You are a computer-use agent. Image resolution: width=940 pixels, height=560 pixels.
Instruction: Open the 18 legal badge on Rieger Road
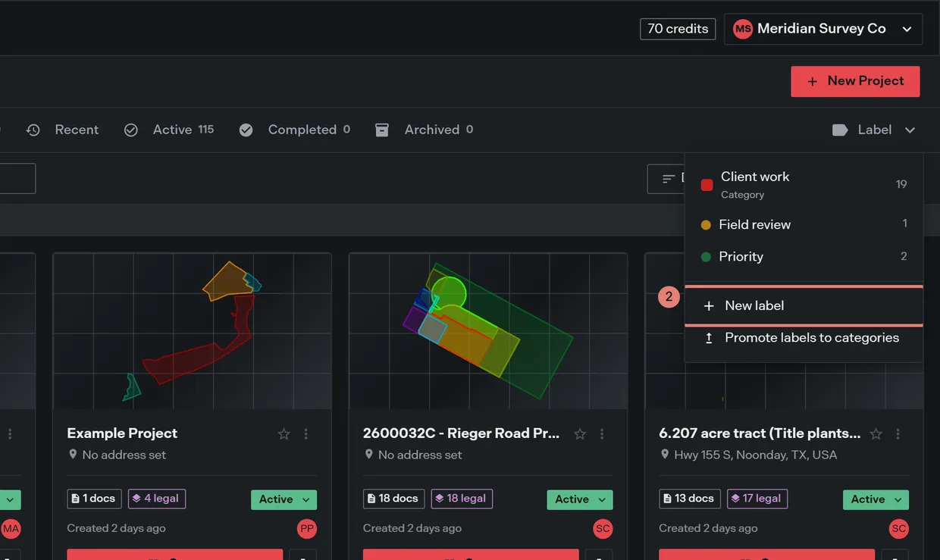tap(462, 499)
